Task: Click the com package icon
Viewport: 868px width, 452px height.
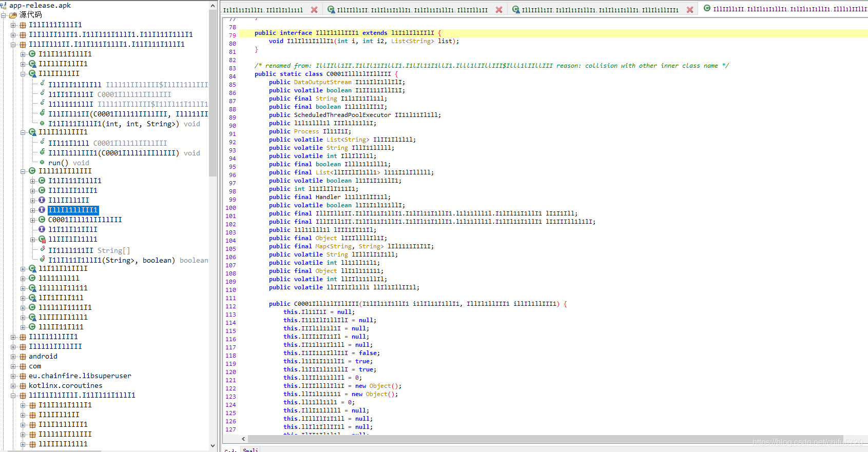Action: [x=23, y=366]
